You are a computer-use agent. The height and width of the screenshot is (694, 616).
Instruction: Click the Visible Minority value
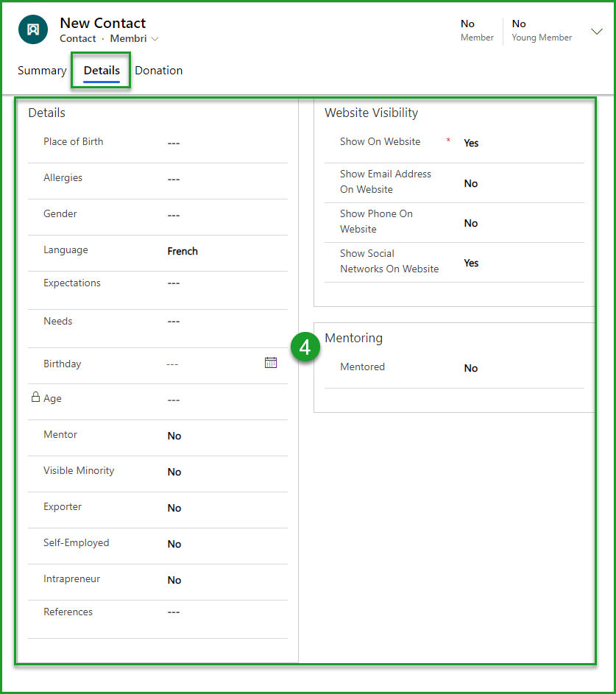click(x=174, y=472)
